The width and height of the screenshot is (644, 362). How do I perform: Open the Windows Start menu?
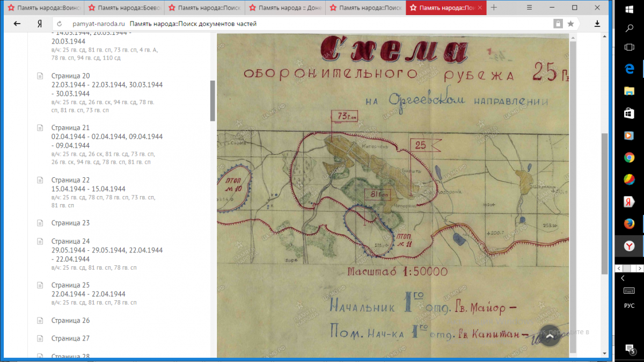coord(629,9)
